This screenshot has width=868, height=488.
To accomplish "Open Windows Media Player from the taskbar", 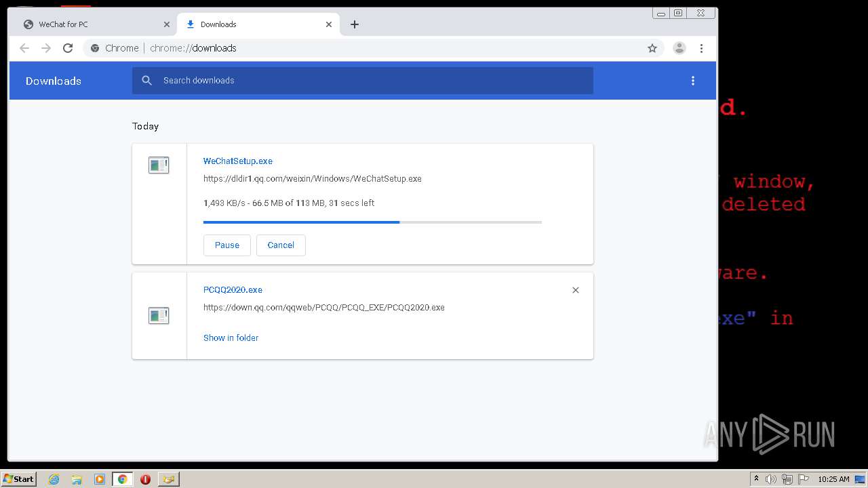I will [x=100, y=479].
